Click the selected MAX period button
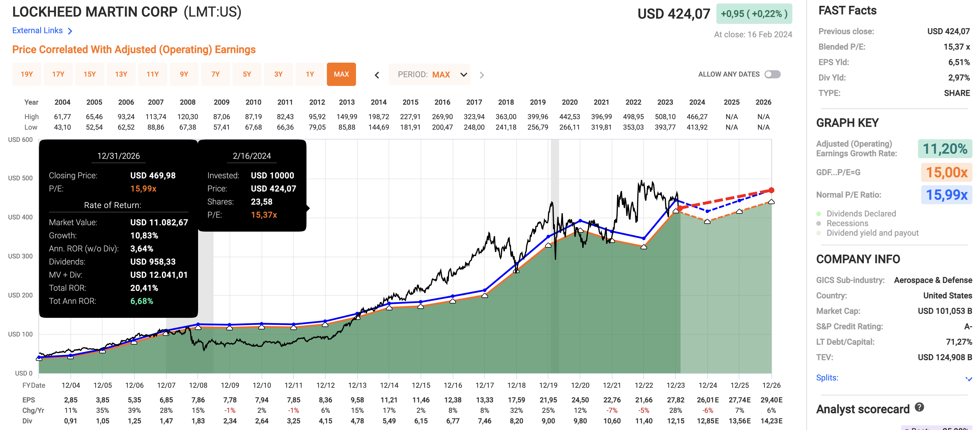980x430 pixels. pyautogui.click(x=341, y=74)
